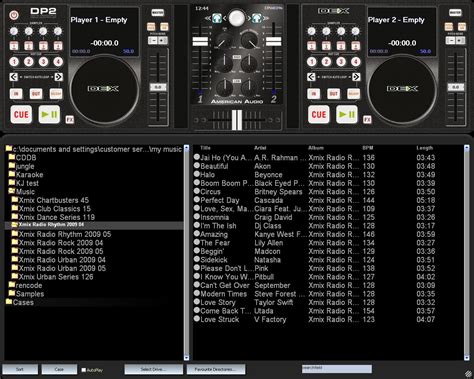Sort track list by BPM column header
Viewport: 474px width, 379px height.
pyautogui.click(x=368, y=148)
